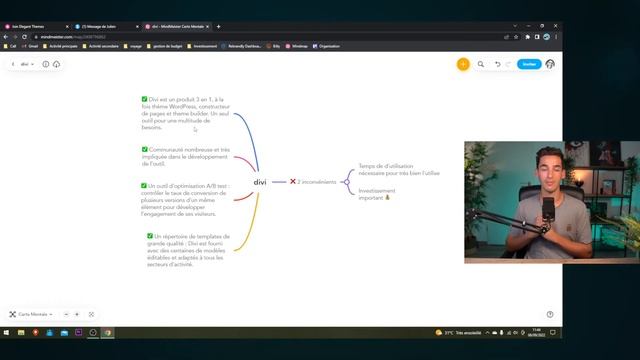
Task: Go back using the arrow beside map title
Action: click(13, 64)
